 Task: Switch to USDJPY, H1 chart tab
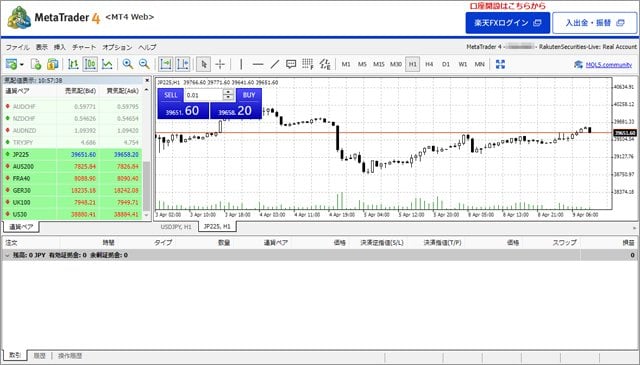click(x=176, y=227)
